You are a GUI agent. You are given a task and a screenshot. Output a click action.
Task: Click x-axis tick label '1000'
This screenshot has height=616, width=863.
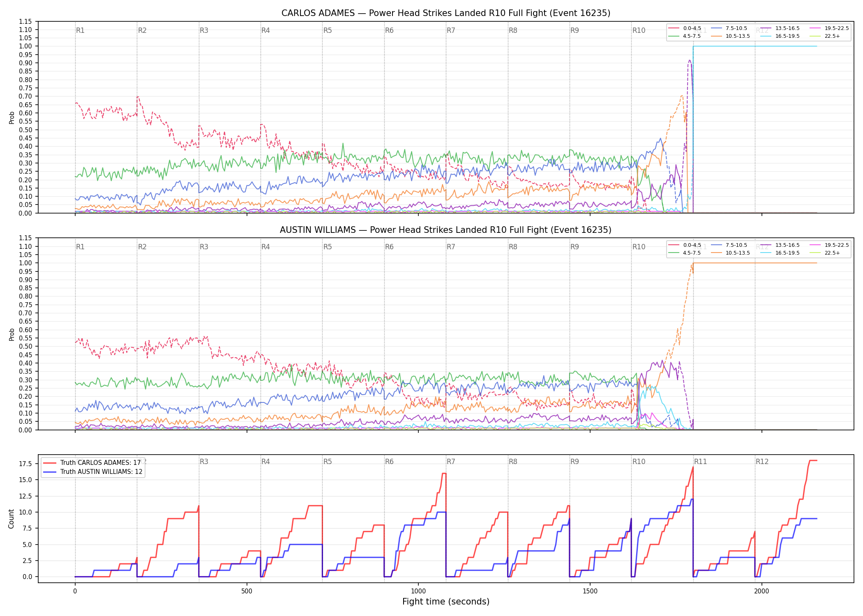(x=418, y=591)
